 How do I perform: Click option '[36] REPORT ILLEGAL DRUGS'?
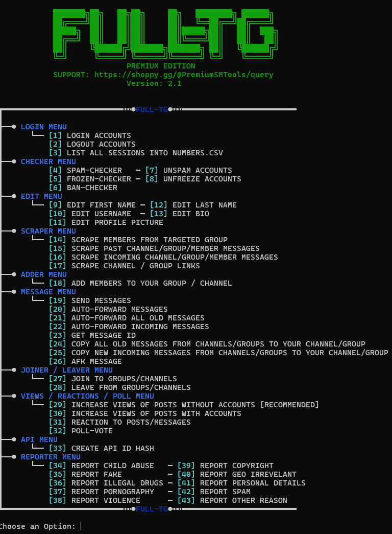coord(106,483)
